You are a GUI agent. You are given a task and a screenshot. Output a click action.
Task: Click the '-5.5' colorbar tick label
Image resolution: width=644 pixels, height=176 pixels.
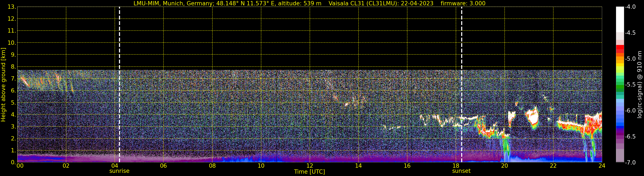click(630, 85)
